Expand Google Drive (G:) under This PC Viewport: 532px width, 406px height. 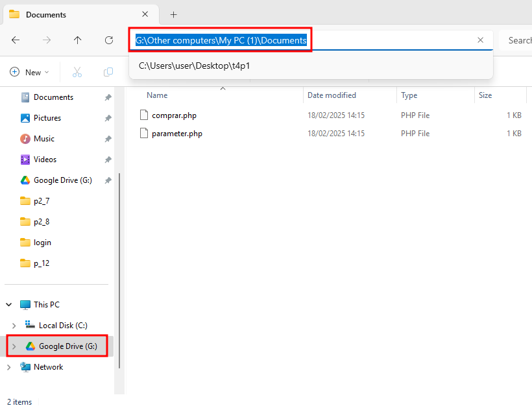pos(14,346)
